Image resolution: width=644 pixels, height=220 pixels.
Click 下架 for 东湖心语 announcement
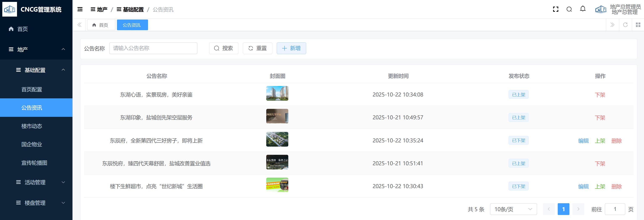600,95
